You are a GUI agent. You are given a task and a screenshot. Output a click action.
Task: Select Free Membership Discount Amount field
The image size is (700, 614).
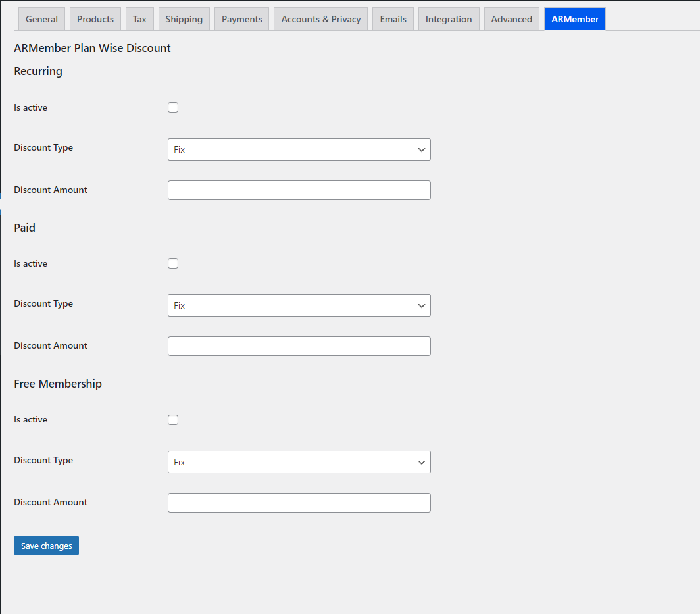(299, 503)
